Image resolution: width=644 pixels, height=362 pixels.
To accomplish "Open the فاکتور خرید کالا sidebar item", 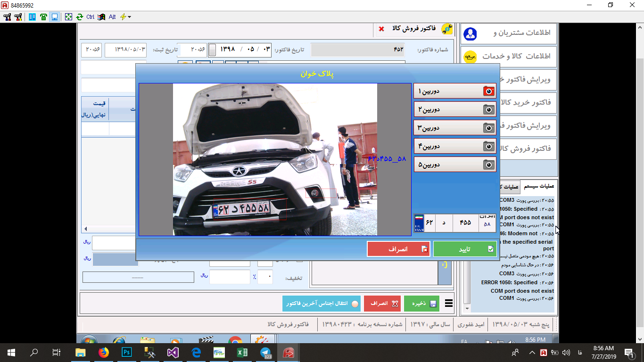I will pyautogui.click(x=528, y=102).
